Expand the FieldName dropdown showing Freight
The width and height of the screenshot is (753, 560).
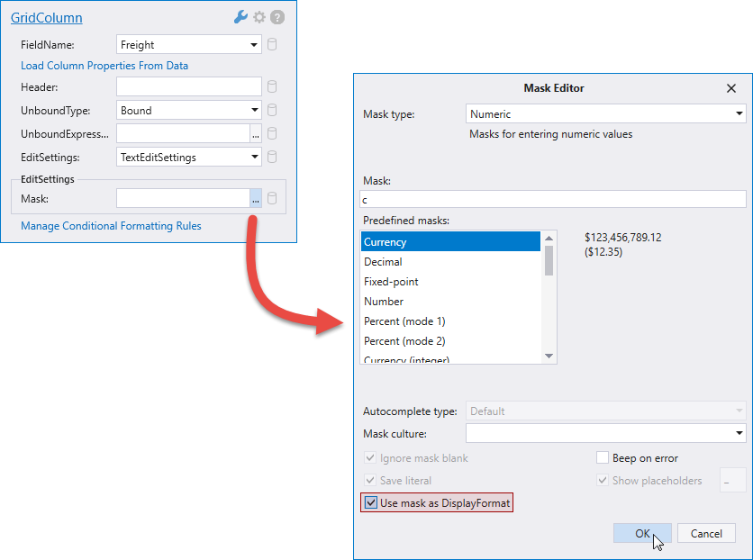[255, 44]
